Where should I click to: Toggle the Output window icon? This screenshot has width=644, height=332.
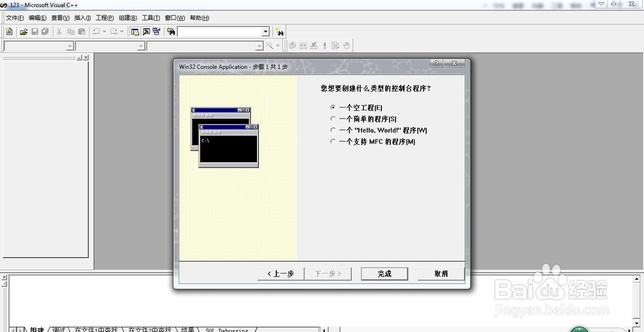click(x=146, y=32)
